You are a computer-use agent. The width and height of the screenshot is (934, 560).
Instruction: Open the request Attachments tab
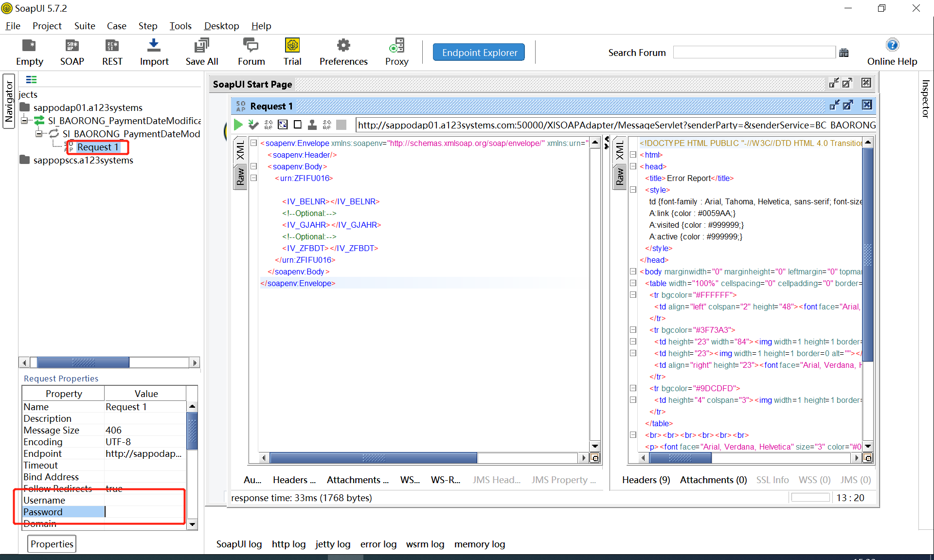point(358,480)
